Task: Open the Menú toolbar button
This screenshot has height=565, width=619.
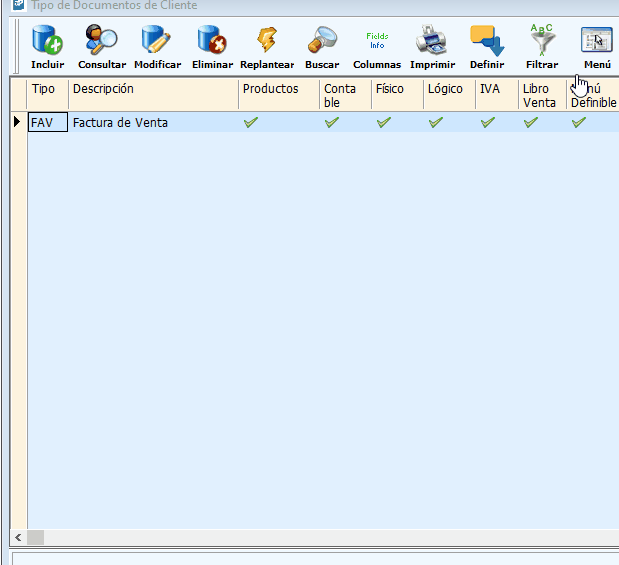Action: point(597,47)
